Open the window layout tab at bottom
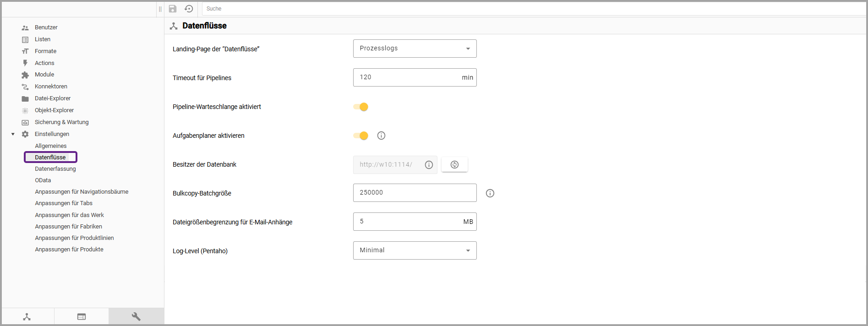This screenshot has width=868, height=326. [82, 316]
